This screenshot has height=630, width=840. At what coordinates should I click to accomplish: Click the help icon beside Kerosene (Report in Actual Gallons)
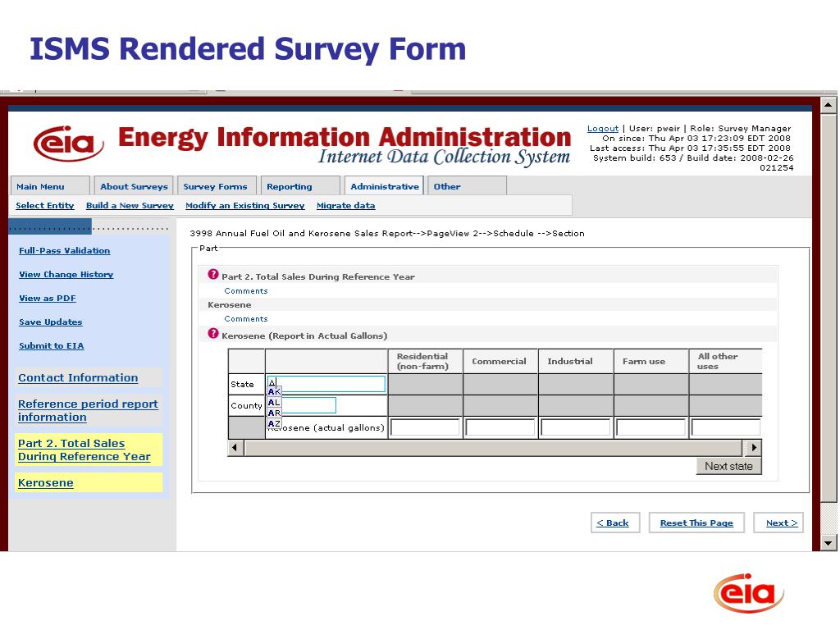click(213, 334)
